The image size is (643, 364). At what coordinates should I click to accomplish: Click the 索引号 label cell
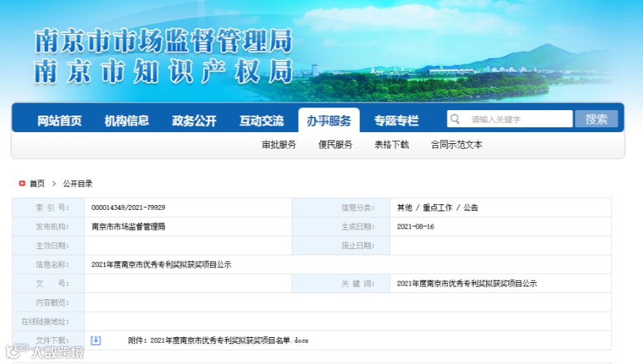48,207
